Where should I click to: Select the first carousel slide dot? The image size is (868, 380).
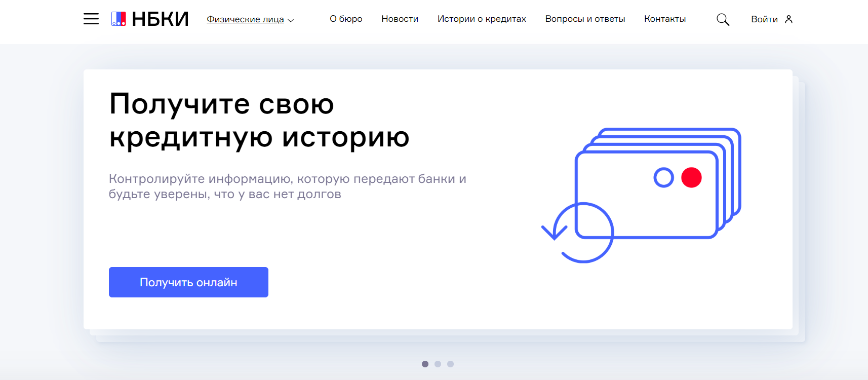pyautogui.click(x=425, y=364)
